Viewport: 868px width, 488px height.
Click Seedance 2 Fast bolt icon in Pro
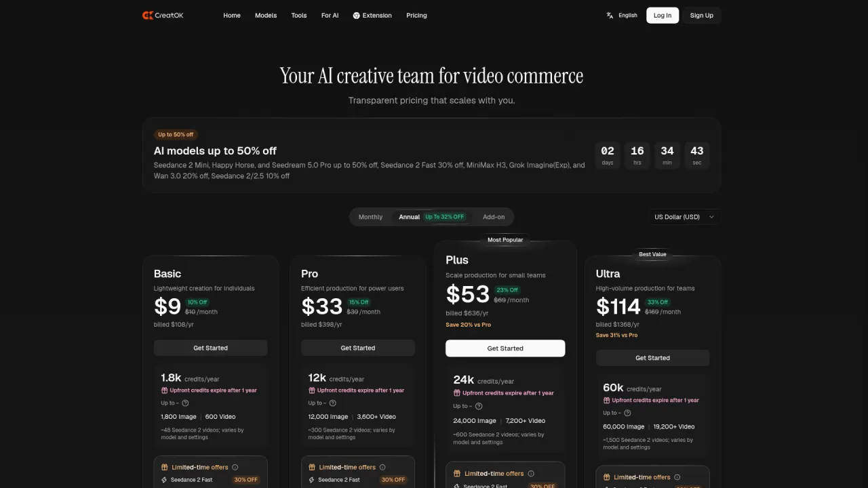click(x=311, y=480)
